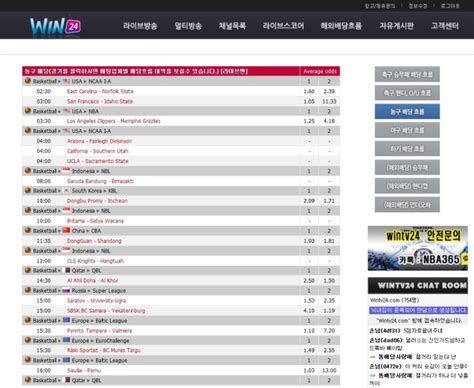
Task: Open the wintv24 안전문의 banner
Action: 418,248
